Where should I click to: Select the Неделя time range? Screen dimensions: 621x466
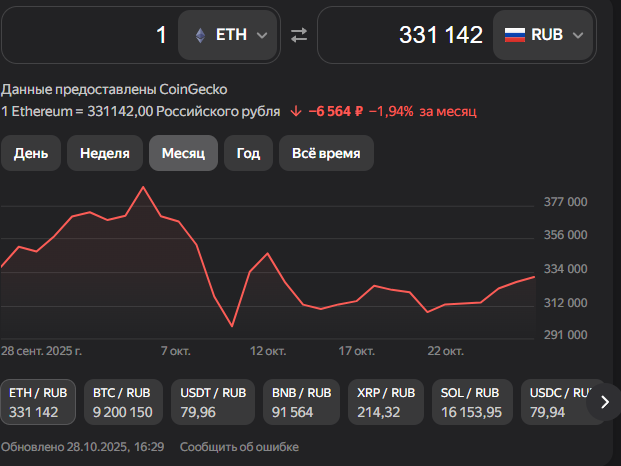click(105, 153)
